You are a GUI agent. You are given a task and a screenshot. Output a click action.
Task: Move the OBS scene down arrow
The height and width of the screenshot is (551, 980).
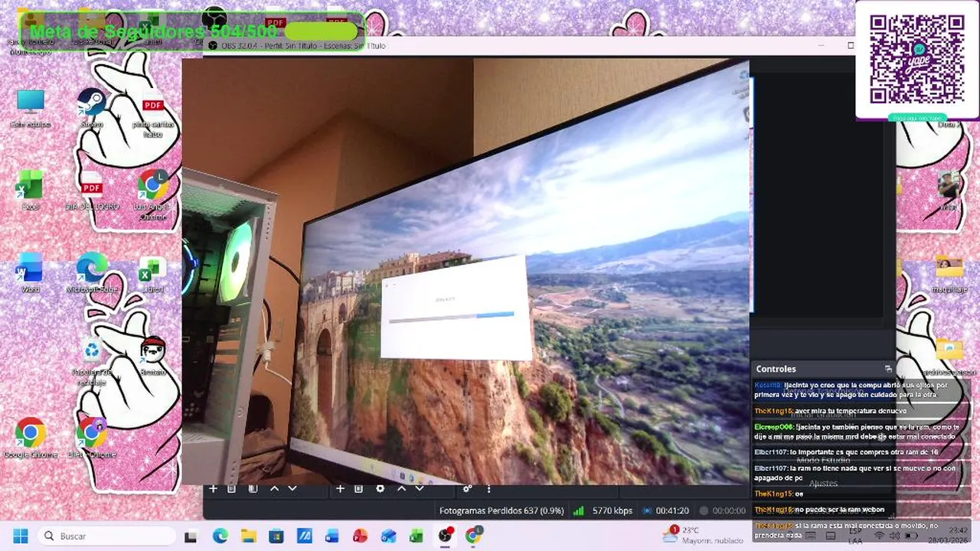(x=292, y=489)
